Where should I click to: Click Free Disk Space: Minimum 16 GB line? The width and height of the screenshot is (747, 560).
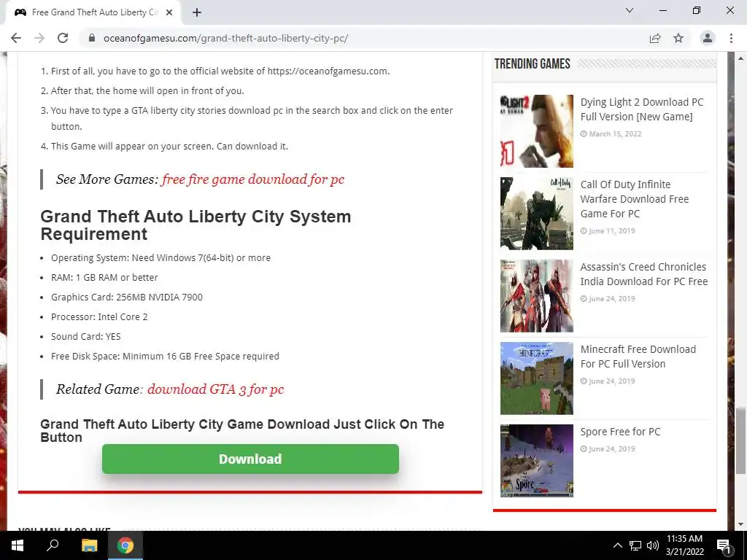click(x=165, y=356)
